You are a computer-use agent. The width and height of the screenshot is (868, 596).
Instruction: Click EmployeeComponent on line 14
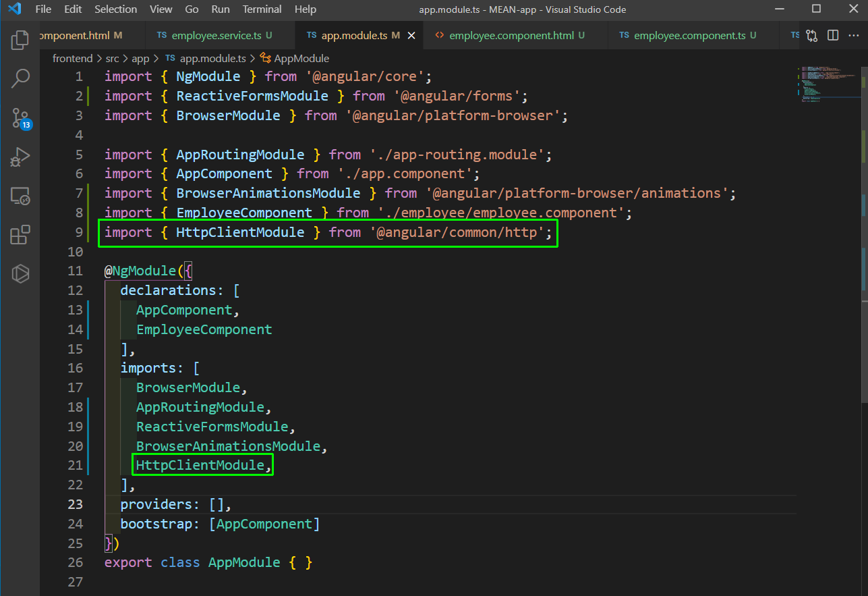[x=204, y=329]
